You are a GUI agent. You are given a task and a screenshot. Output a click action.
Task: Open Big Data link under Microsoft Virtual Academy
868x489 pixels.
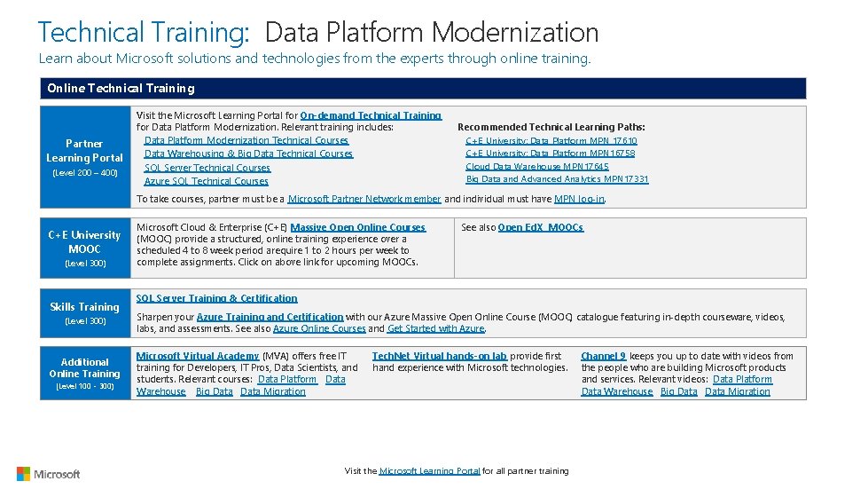pyautogui.click(x=215, y=391)
